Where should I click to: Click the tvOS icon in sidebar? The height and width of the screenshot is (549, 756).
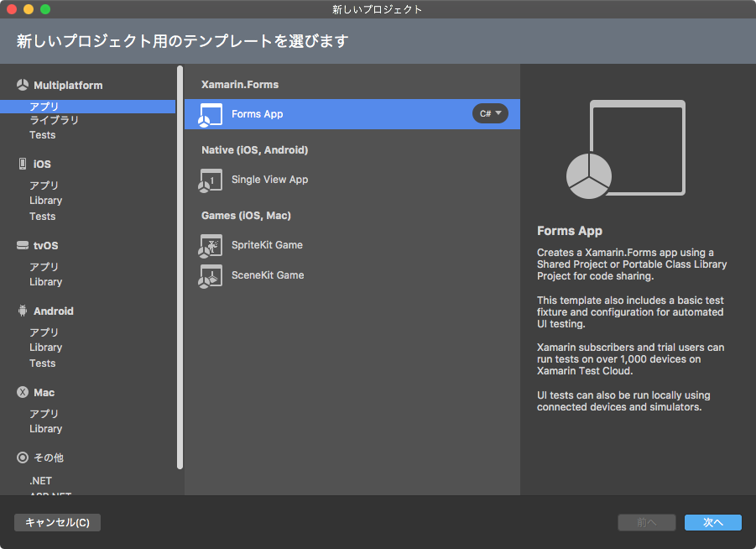pos(21,244)
